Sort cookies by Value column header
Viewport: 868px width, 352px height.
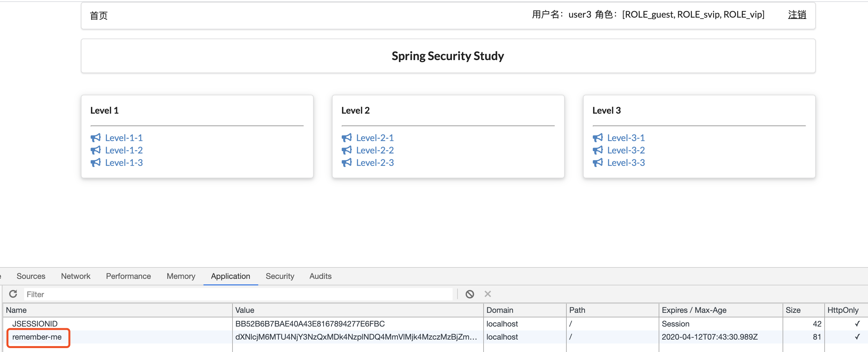(358, 310)
